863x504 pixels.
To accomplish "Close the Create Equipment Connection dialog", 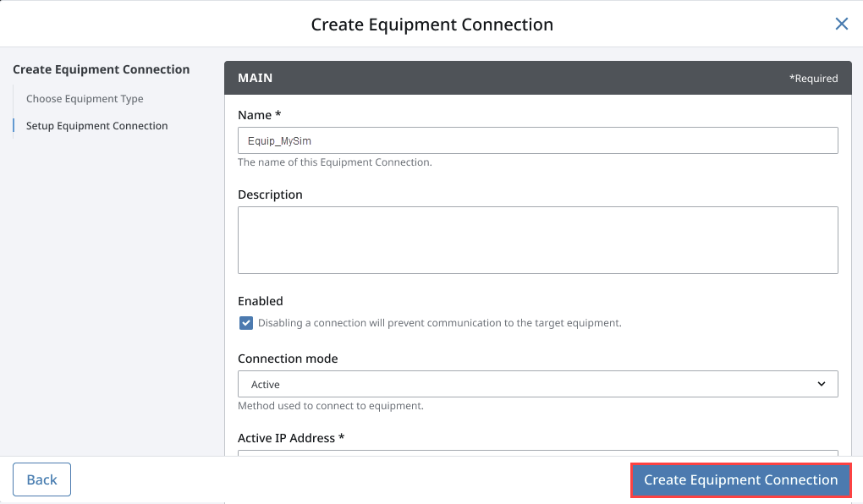I will [x=841, y=24].
